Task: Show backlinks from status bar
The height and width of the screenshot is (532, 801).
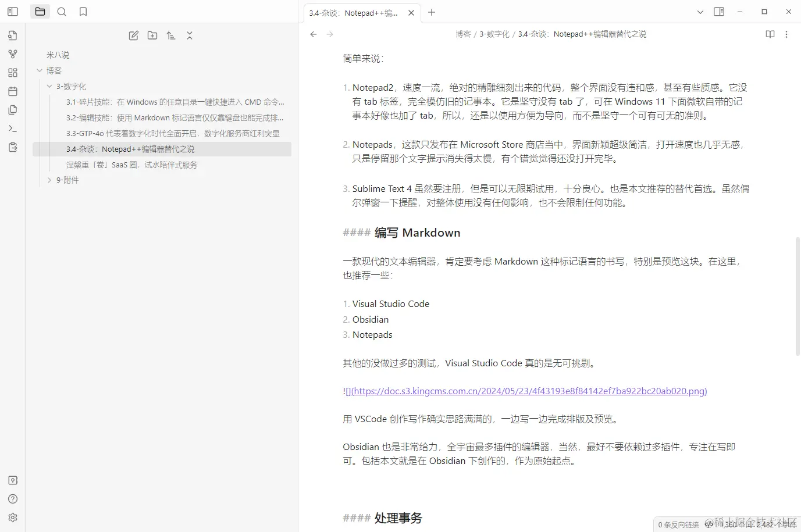Action: click(678, 524)
